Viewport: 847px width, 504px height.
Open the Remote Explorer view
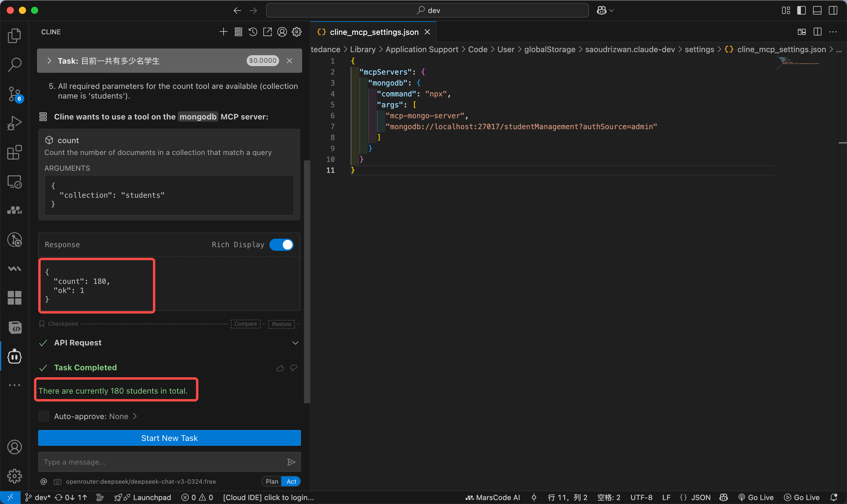click(x=14, y=182)
